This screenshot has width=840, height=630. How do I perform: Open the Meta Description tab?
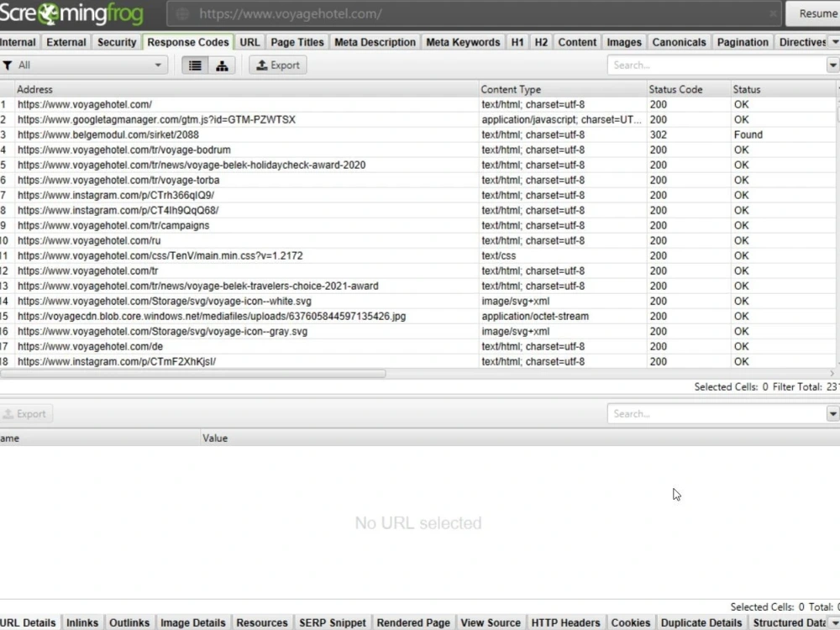click(x=375, y=42)
